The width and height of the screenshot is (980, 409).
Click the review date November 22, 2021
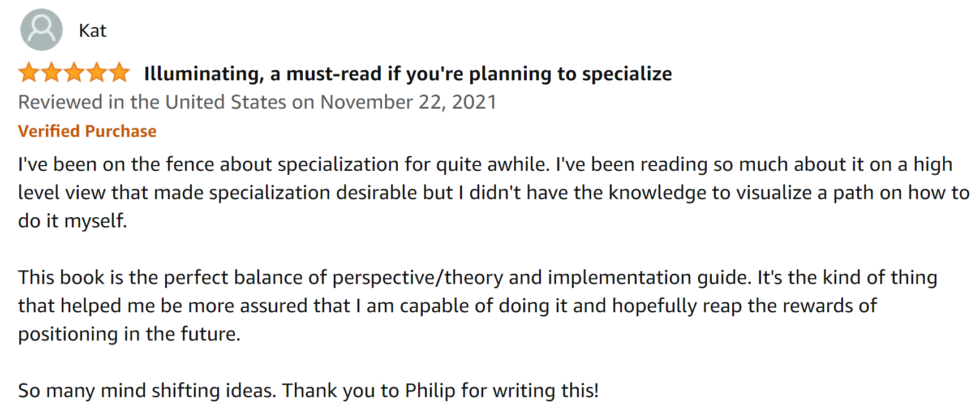(x=409, y=102)
